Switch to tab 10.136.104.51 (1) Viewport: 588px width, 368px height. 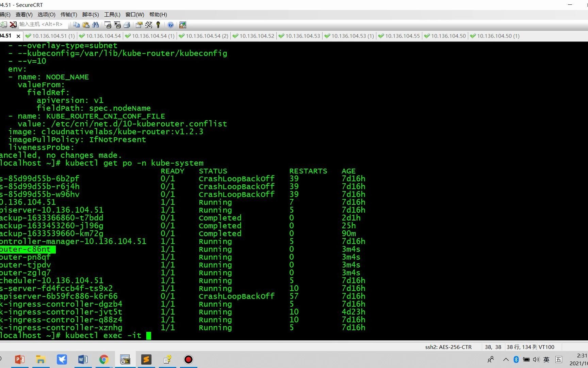pos(50,36)
